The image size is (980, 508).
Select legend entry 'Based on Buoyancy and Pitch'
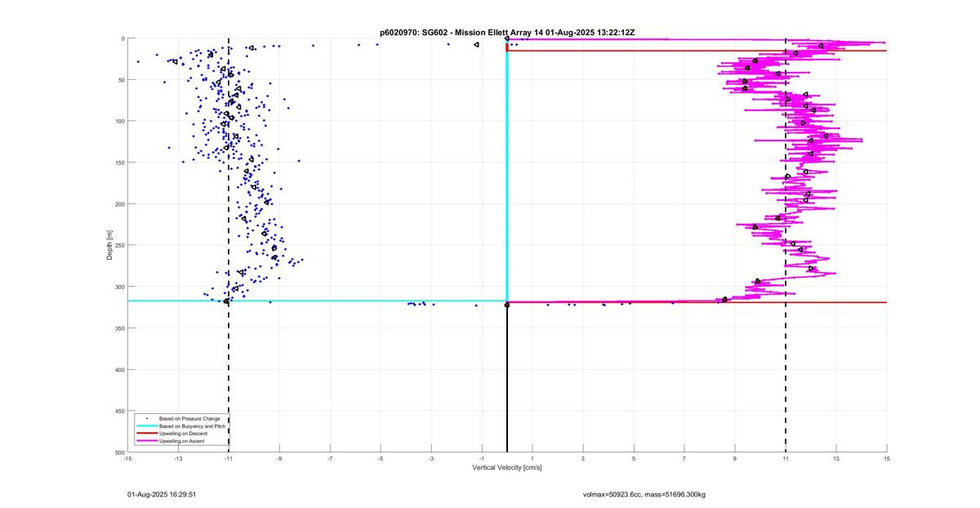click(191, 426)
